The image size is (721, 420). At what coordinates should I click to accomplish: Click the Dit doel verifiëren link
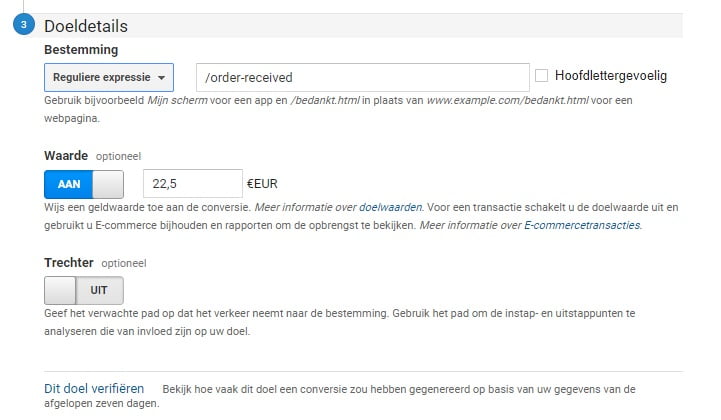[x=94, y=388]
